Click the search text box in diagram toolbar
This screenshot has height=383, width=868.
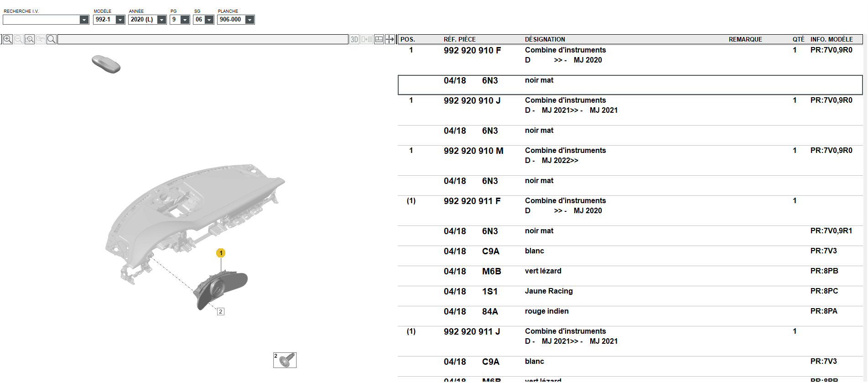coord(203,39)
